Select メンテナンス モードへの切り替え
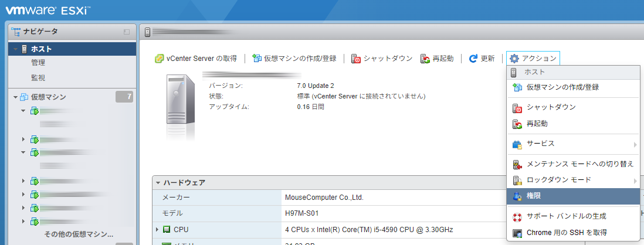Image resolution: width=644 pixels, height=245 pixels. (574, 164)
